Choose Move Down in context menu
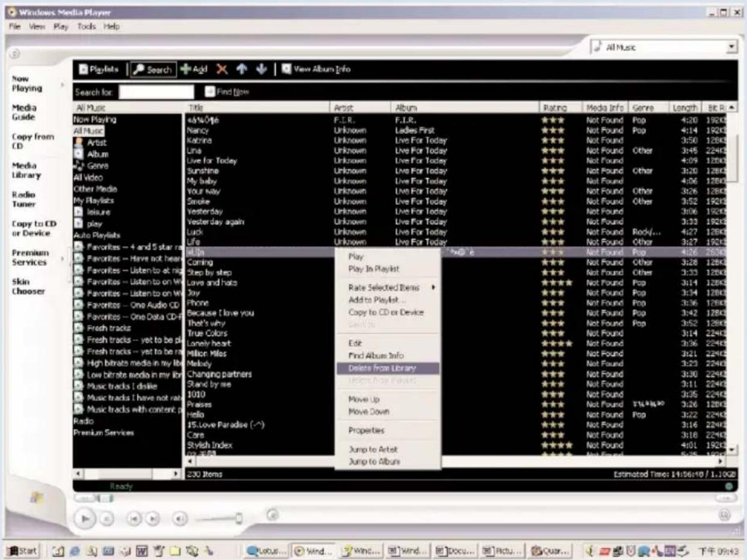 coord(388,412)
